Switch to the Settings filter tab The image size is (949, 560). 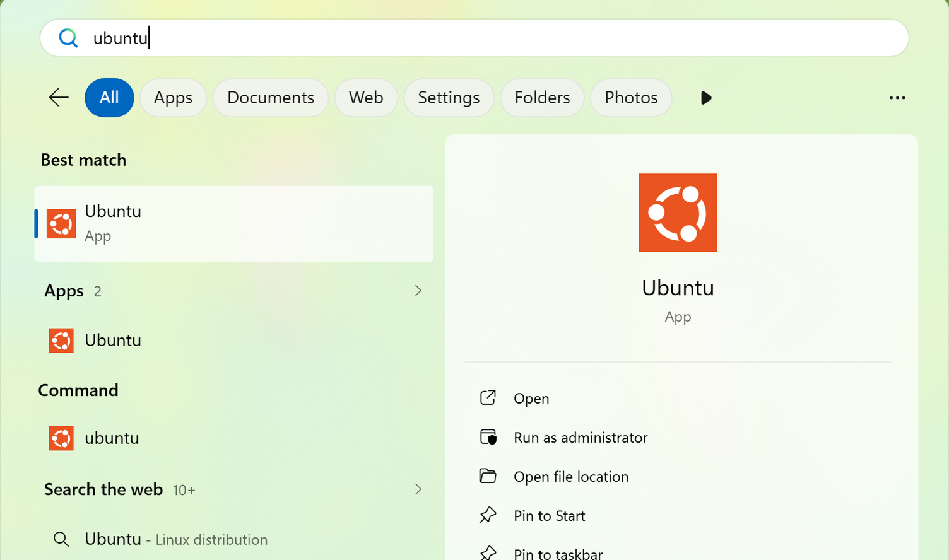point(449,98)
